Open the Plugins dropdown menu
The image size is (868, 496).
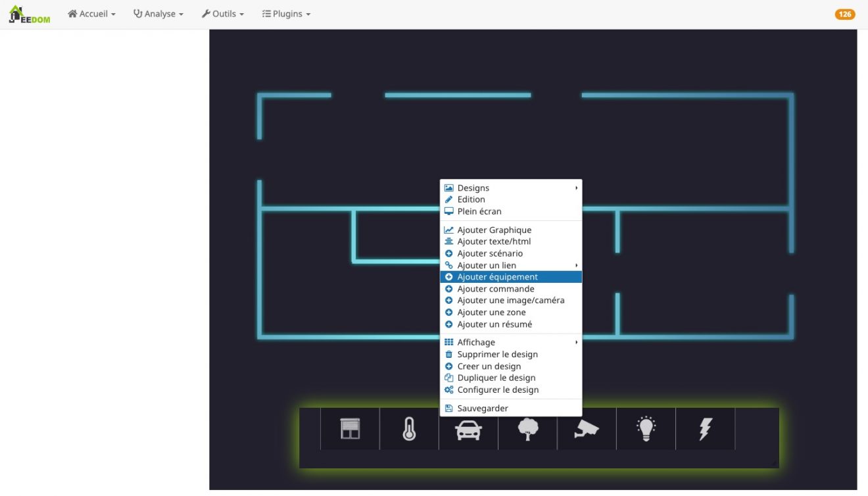click(285, 13)
